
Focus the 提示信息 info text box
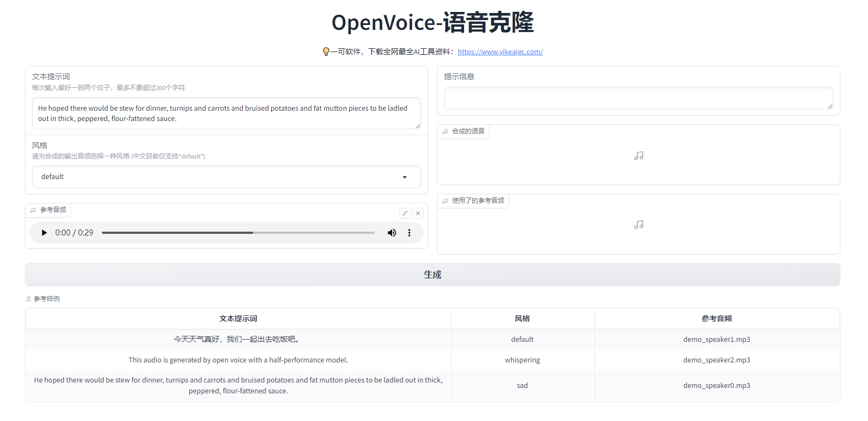638,98
